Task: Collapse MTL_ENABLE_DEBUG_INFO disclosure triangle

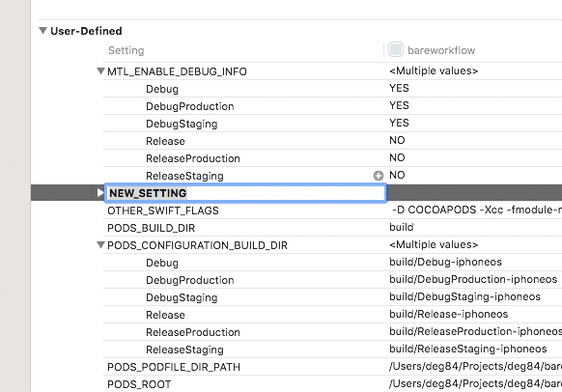Action: (100, 70)
